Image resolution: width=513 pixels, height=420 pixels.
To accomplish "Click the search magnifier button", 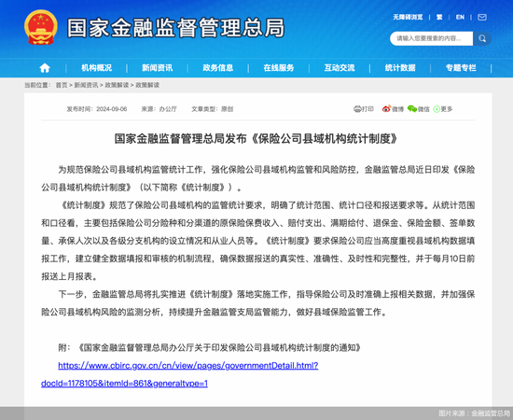I will [x=482, y=38].
